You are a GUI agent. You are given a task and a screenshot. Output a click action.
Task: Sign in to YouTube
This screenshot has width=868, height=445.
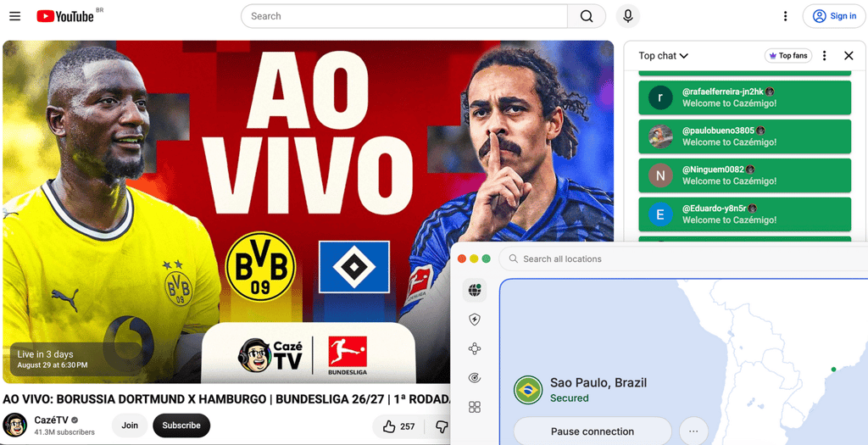pos(834,16)
